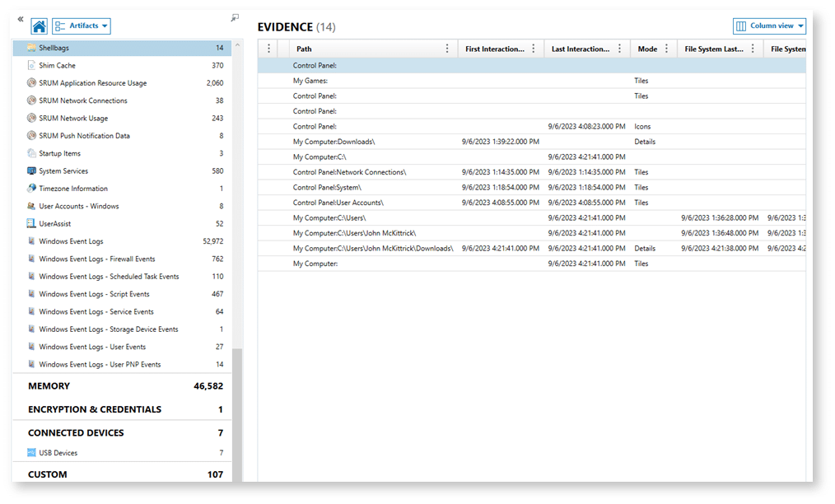Click the Home icon
This screenshot has width=835, height=504.
tap(39, 25)
